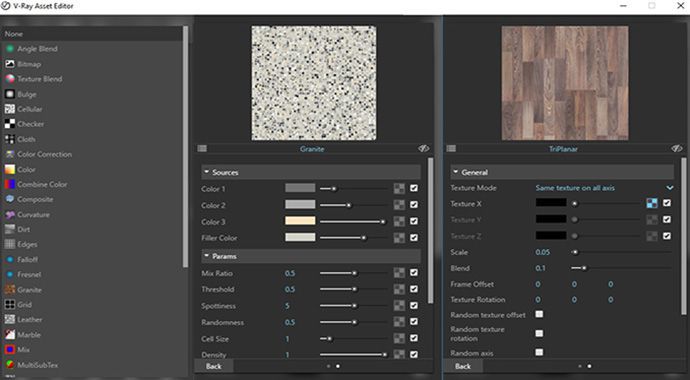Screen dimensions: 690x380
Task: Pick the Texture Blend icon
Action: pos(10,79)
